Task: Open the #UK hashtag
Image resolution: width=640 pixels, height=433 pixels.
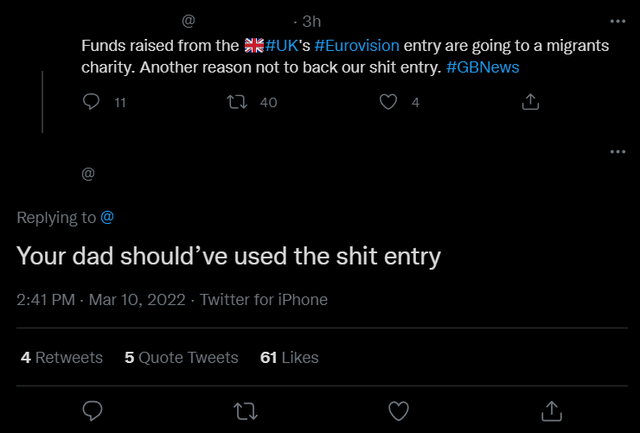Action: click(282, 45)
